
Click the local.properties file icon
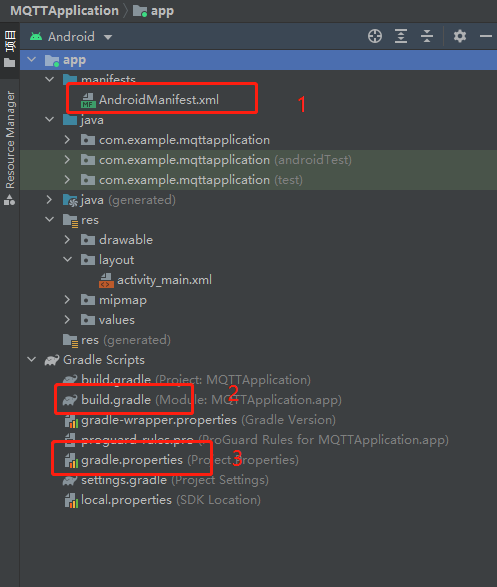(x=71, y=501)
